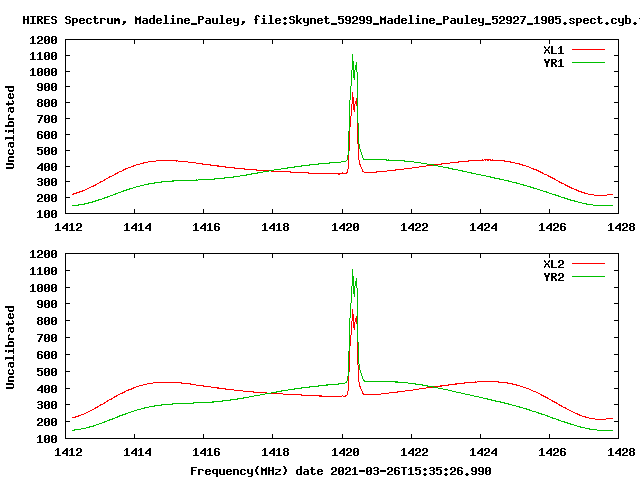Click the 500 tick on the lower plot
This screenshot has width=640, height=480.
click(x=47, y=372)
